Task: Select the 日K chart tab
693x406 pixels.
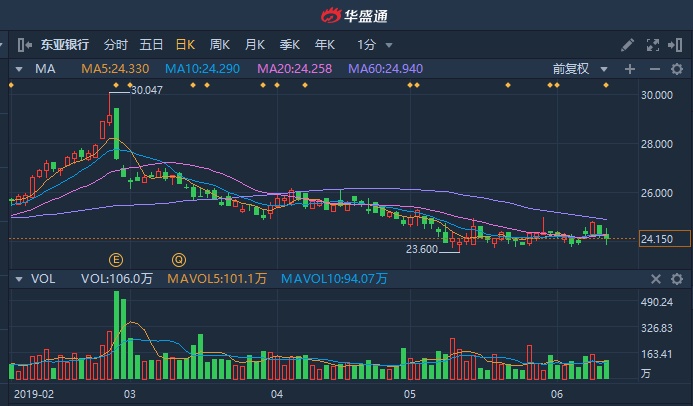Action: 186,45
